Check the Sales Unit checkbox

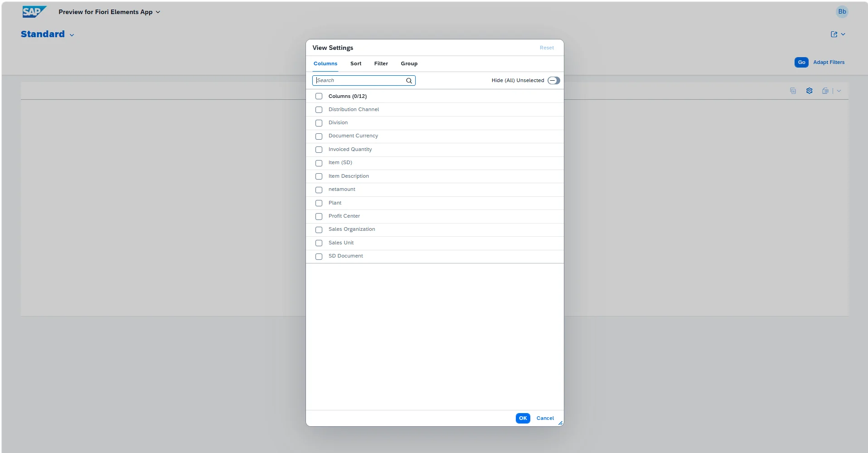319,243
